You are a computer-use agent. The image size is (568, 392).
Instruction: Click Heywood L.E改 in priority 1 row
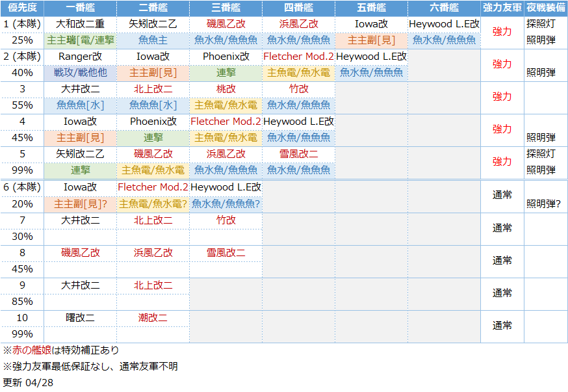click(444, 24)
